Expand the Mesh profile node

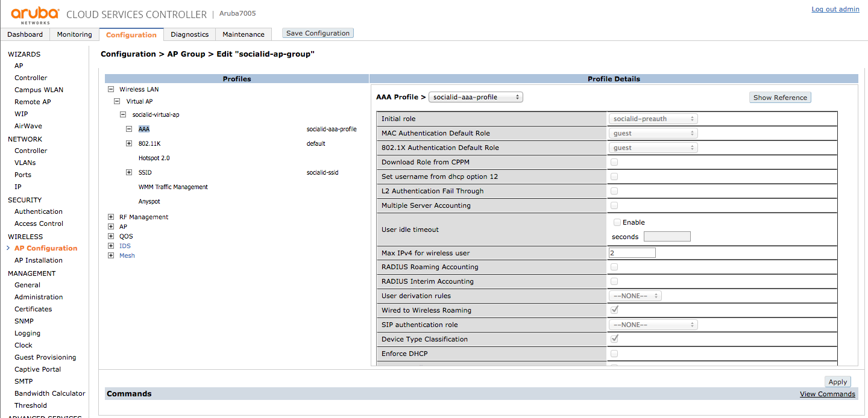(x=110, y=255)
